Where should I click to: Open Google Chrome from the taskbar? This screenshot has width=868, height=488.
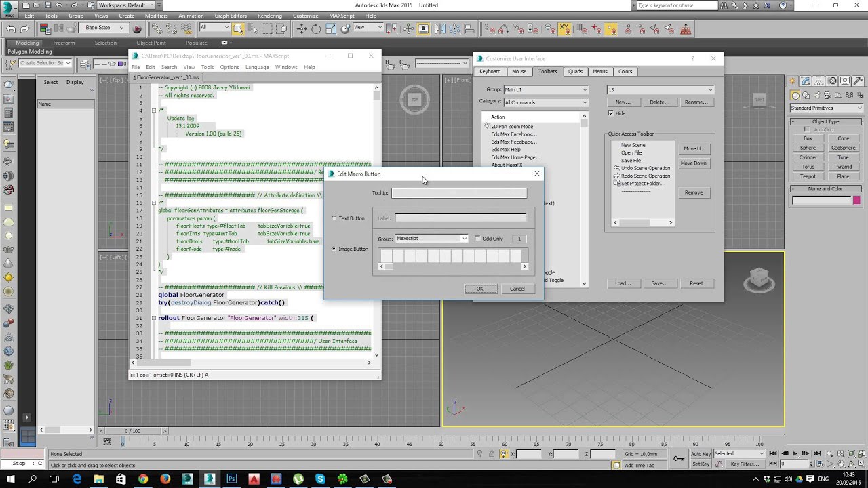point(143,479)
